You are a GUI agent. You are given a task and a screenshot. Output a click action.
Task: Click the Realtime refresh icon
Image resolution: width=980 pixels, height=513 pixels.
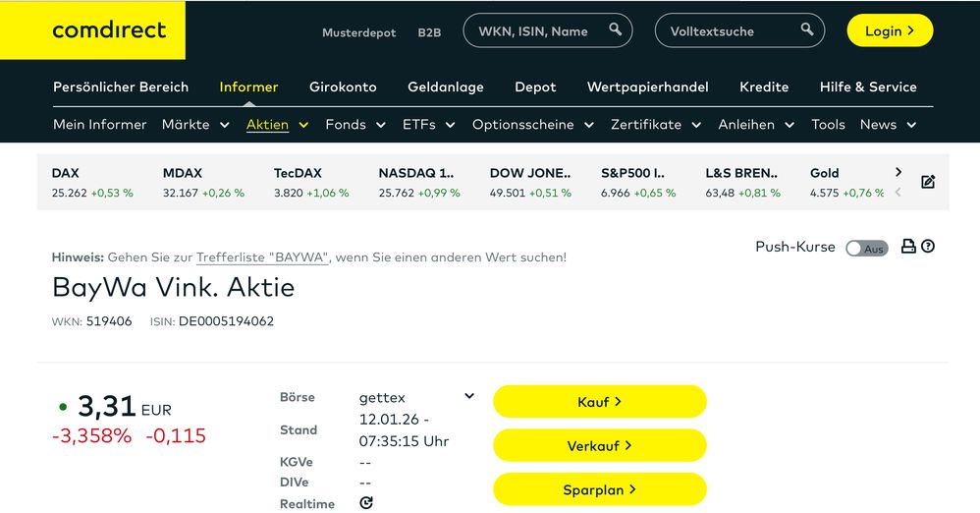(366, 503)
